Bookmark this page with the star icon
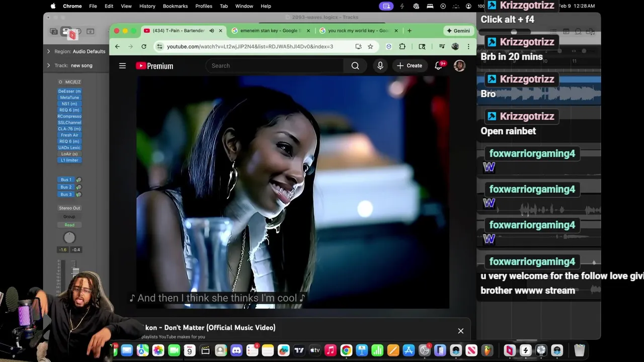Screen dimensions: 644x362 coord(370,46)
